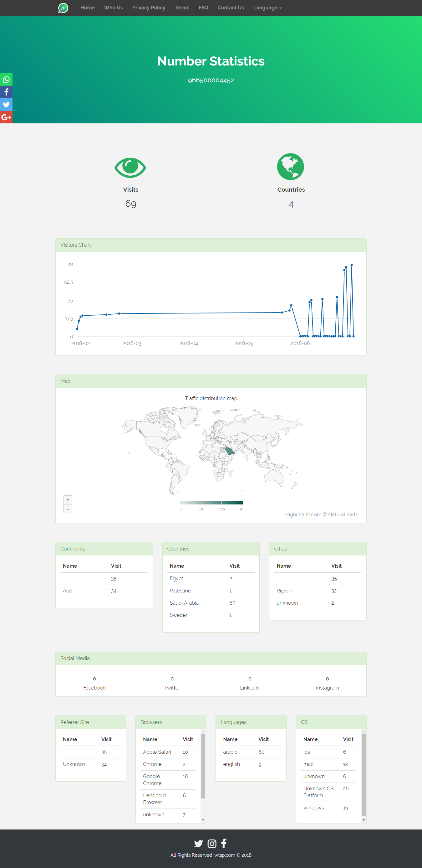This screenshot has height=868, width=422.
Task: Click Instagram label in Social Media
Action: (x=328, y=688)
